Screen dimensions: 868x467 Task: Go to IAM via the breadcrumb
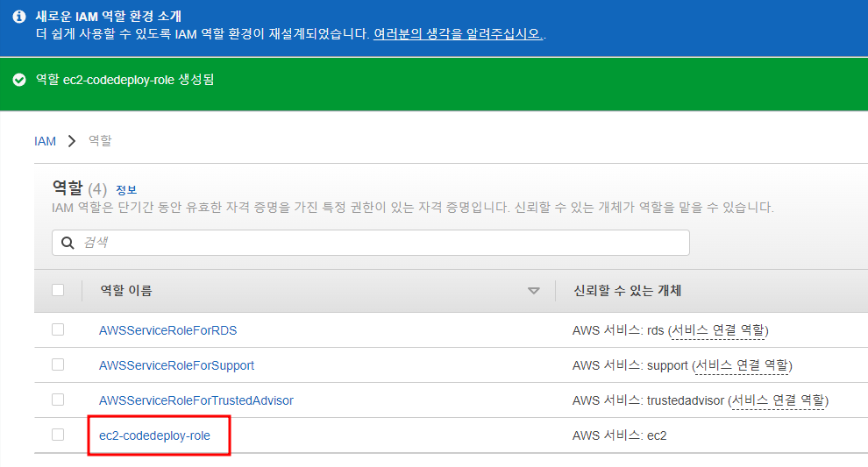[46, 141]
